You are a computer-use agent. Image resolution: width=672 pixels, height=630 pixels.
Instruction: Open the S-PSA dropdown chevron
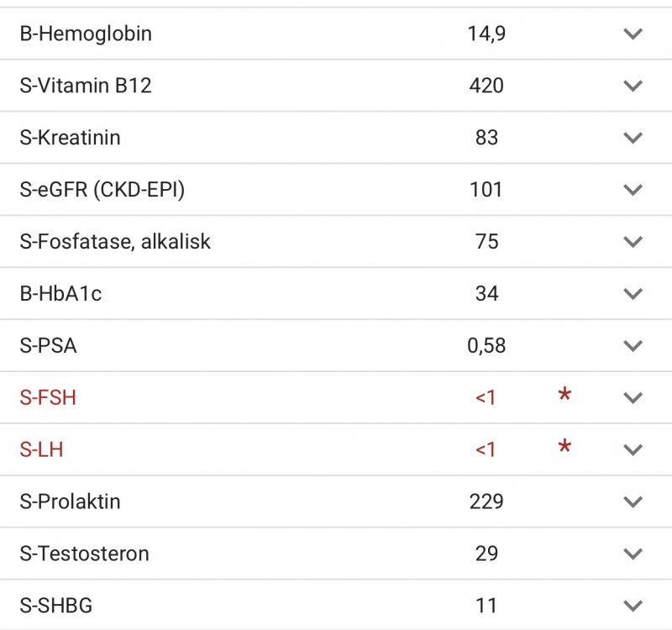point(633,345)
